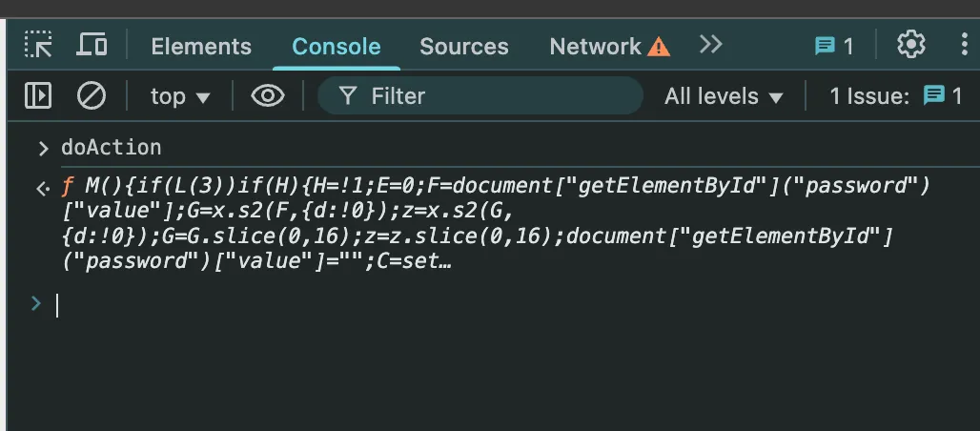This screenshot has width=980, height=431.
Task: Open the messages counter badge in the tab bar
Action: (834, 47)
